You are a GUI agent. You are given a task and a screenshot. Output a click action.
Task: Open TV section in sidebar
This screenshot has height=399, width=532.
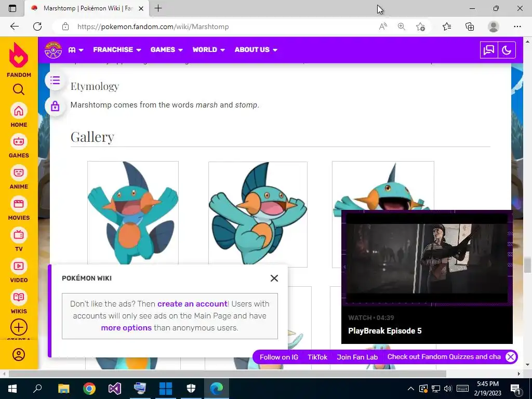(x=19, y=240)
